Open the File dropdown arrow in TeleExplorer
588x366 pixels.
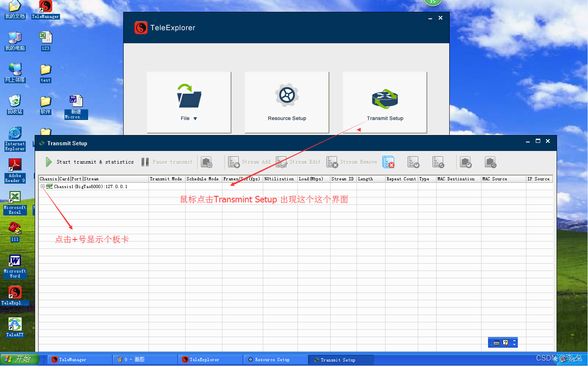coord(195,119)
